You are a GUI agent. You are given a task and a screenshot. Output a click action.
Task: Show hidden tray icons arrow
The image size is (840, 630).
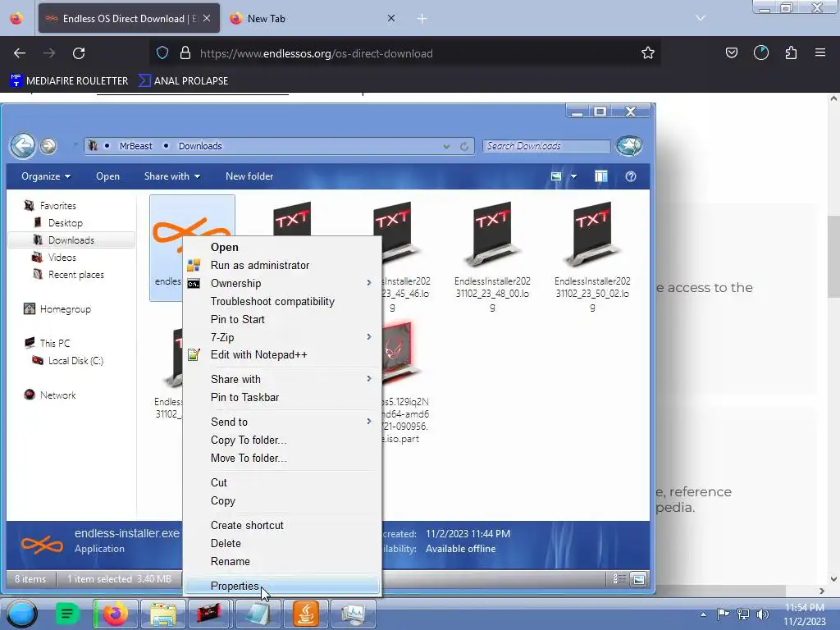point(703,614)
